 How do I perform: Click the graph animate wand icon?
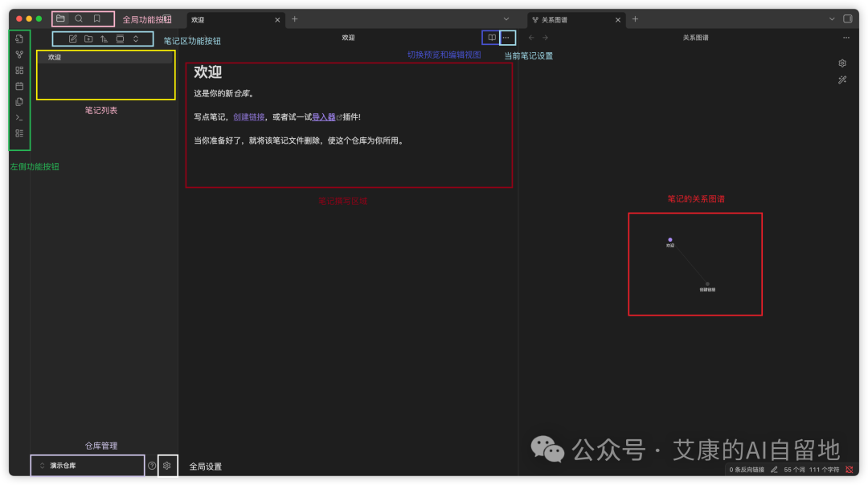coord(842,79)
